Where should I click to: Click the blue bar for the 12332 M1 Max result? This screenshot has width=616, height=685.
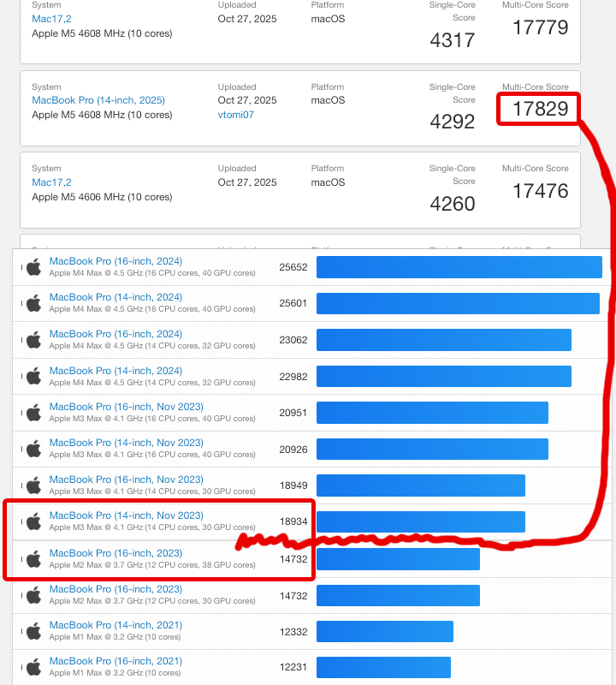pyautogui.click(x=384, y=631)
